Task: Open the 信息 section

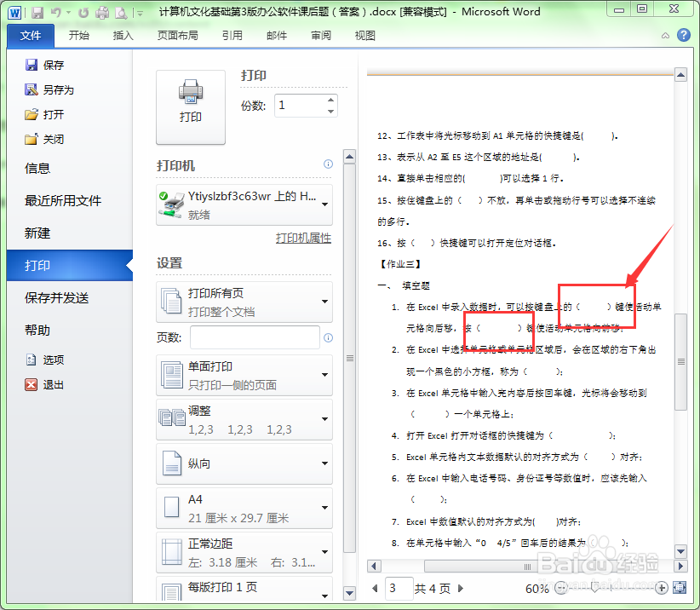Action: pos(37,169)
